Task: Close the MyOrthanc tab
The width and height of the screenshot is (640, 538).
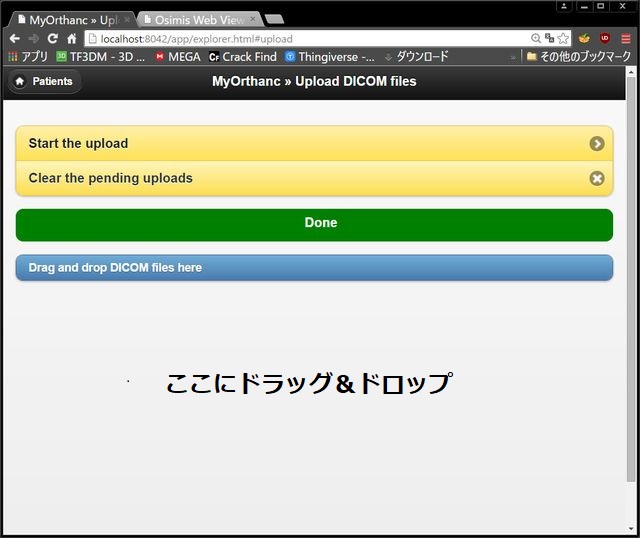Action: coord(127,20)
